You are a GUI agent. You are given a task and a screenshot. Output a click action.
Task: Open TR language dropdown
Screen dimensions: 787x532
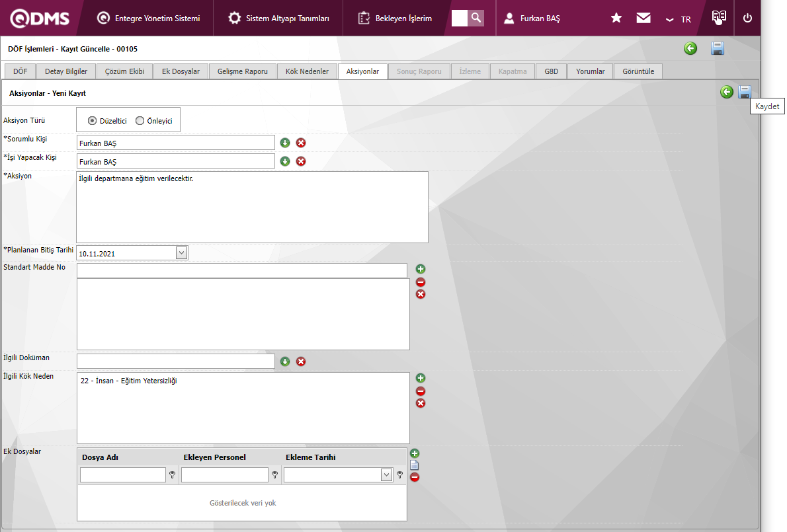click(679, 19)
